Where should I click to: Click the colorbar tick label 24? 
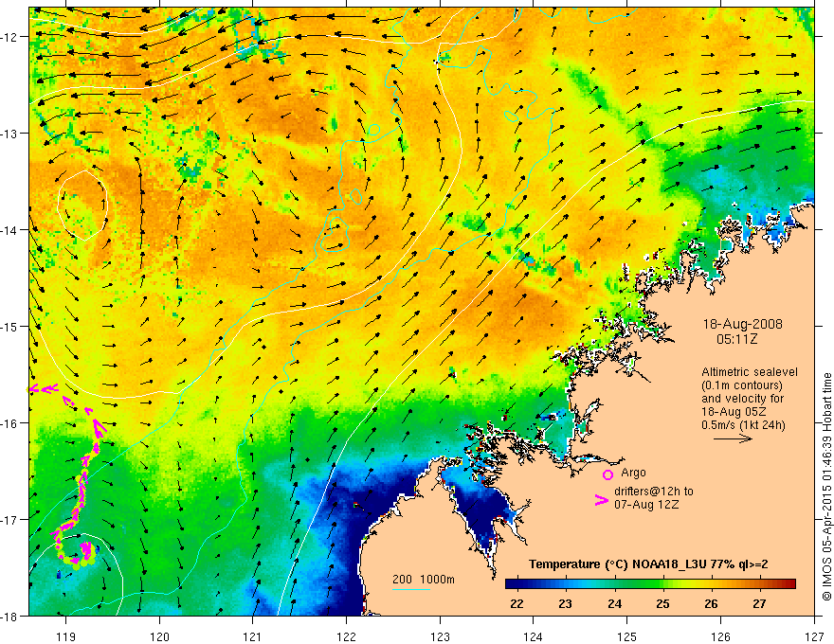(x=614, y=604)
